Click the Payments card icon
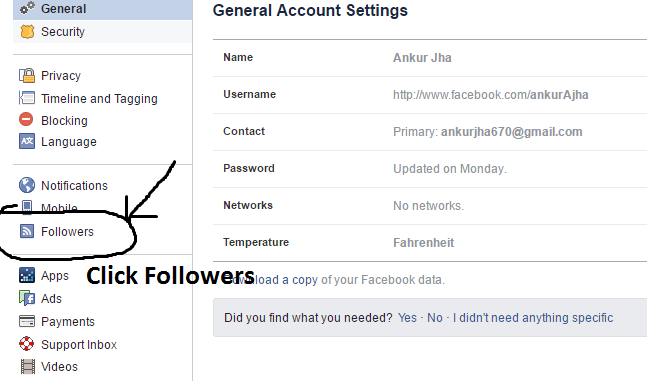Viewport: 647px width, 381px height. click(27, 321)
